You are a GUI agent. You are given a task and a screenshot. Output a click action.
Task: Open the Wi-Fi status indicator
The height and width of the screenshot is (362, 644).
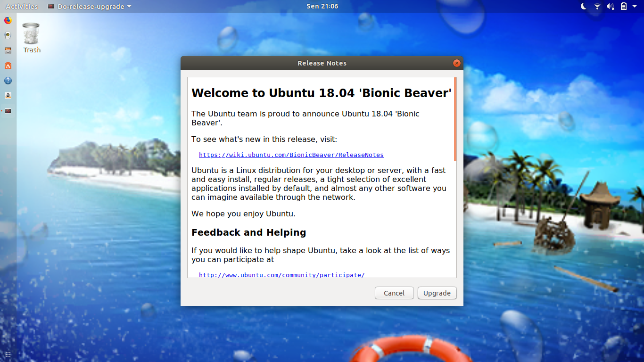pyautogui.click(x=597, y=6)
